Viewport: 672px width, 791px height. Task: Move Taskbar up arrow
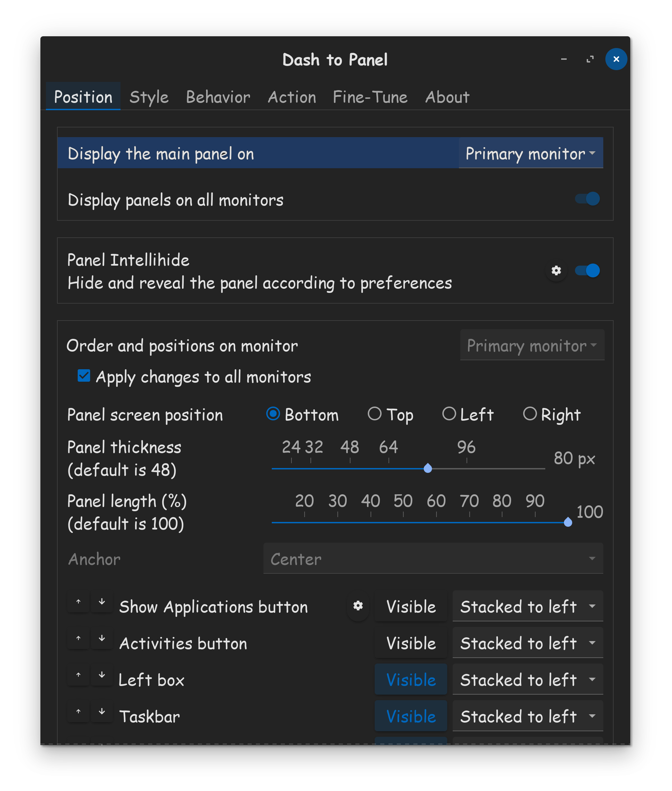coord(78,712)
